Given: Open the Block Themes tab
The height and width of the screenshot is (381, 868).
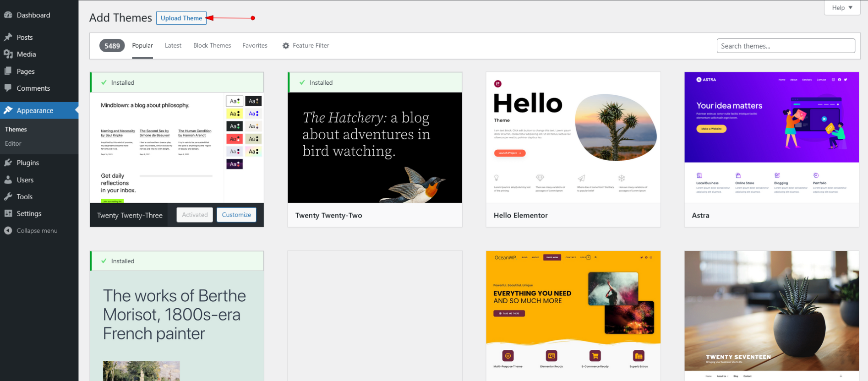Looking at the screenshot, I should pos(212,46).
